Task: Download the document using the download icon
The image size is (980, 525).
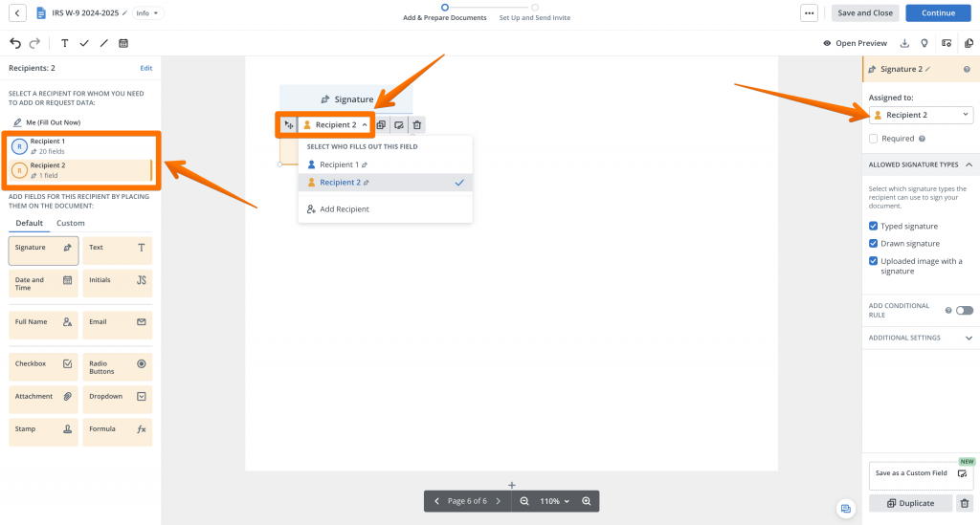Action: click(x=904, y=43)
